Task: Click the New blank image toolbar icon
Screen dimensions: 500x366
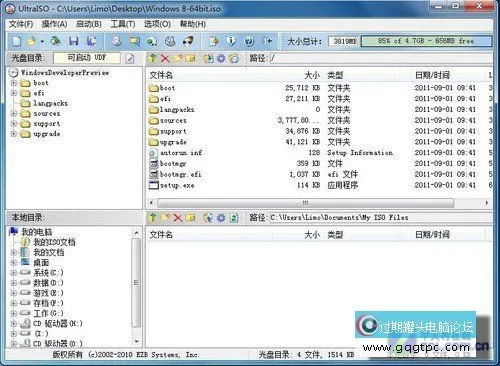Action: (16, 41)
